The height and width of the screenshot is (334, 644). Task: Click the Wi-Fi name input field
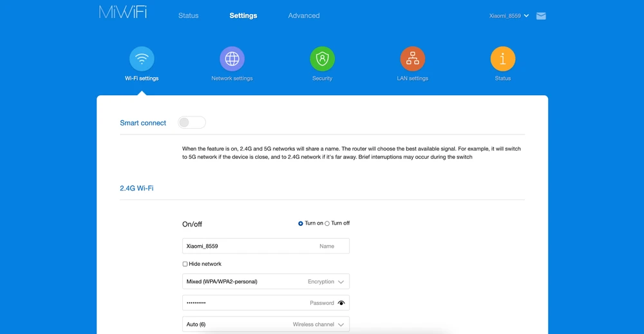pos(266,246)
